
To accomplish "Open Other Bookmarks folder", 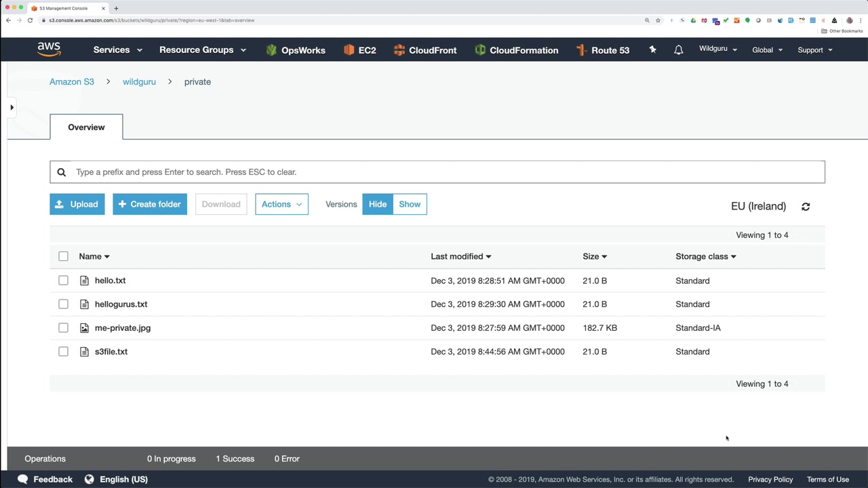I will tap(842, 31).
